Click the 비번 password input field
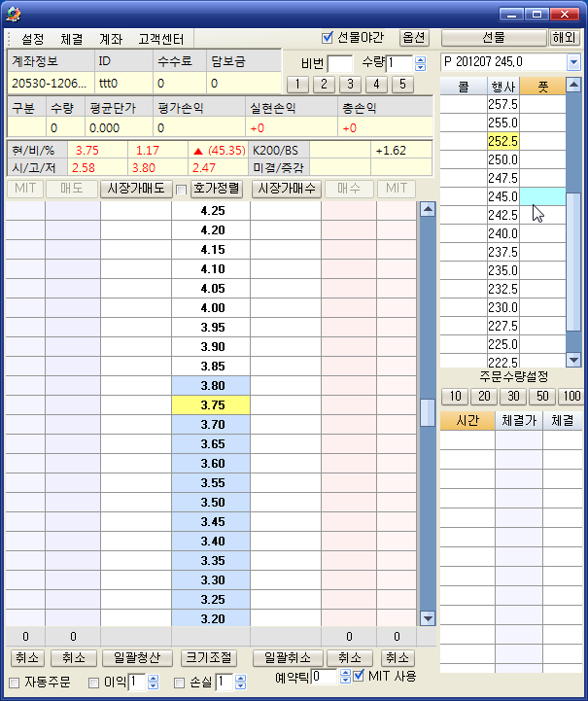This screenshot has width=588, height=701. click(x=339, y=63)
